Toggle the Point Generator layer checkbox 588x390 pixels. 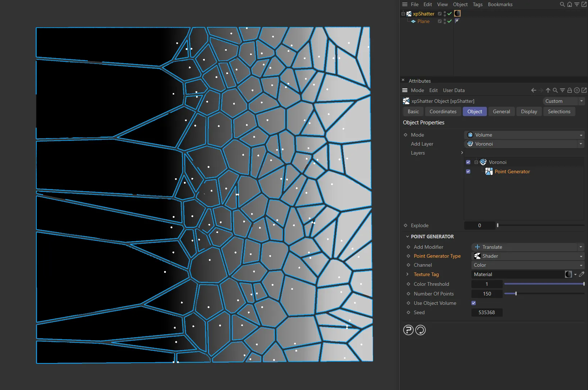(x=468, y=171)
